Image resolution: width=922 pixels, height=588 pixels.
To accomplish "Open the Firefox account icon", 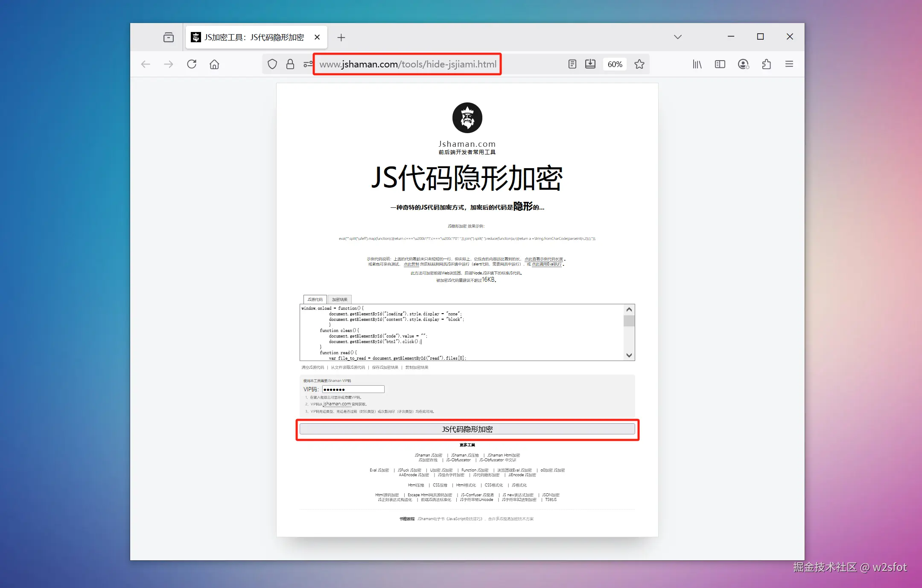I will (744, 64).
